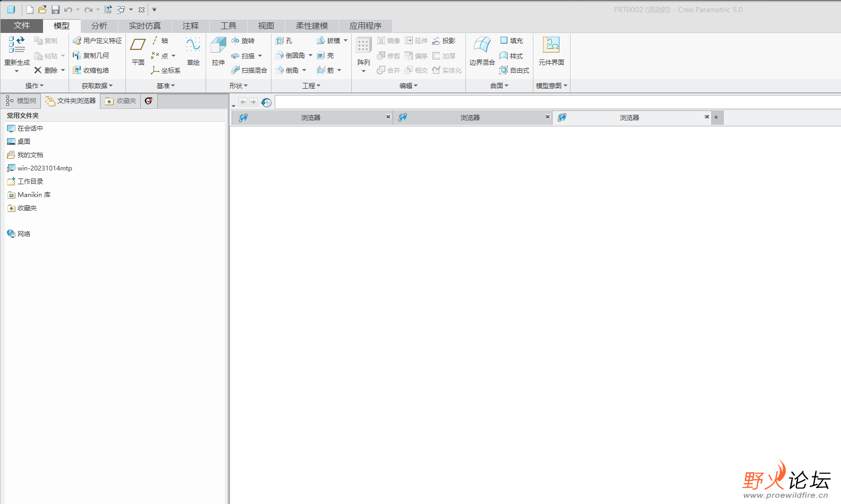Switch to Live Simulation (实时仿真) tab

[x=145, y=25]
